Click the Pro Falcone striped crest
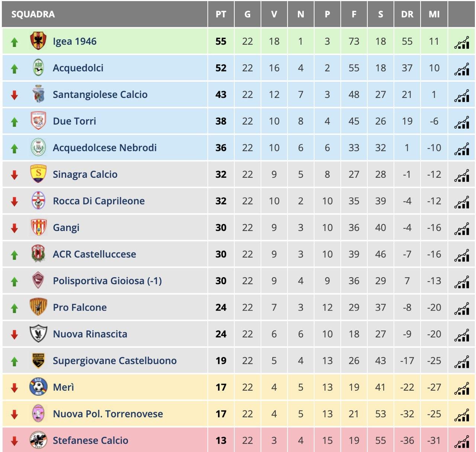Screen dimensions: 476x452 point(38,307)
